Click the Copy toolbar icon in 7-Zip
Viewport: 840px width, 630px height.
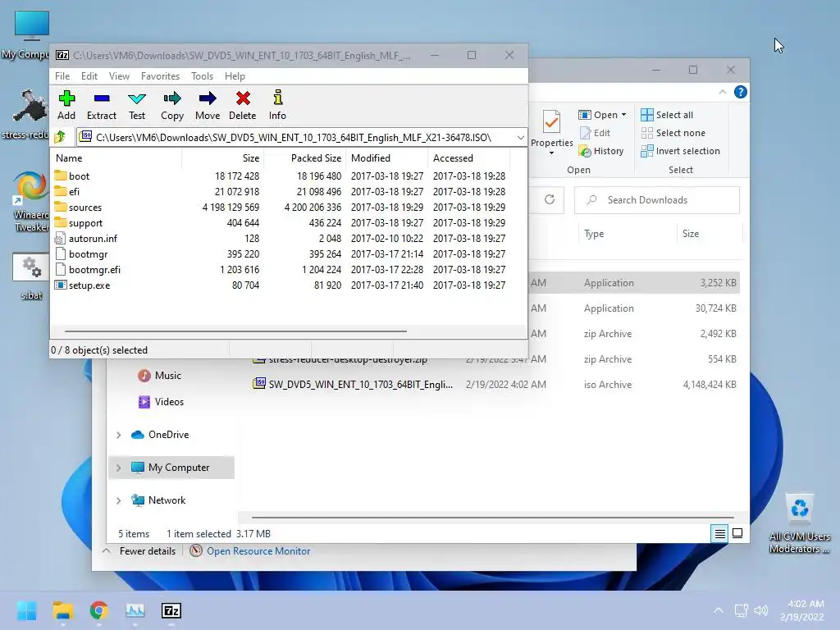[x=172, y=106]
